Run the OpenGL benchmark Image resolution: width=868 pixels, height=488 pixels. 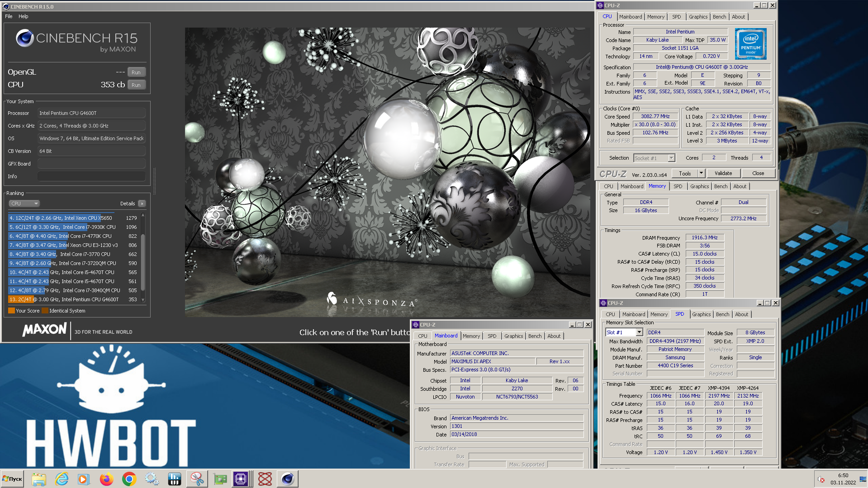136,72
